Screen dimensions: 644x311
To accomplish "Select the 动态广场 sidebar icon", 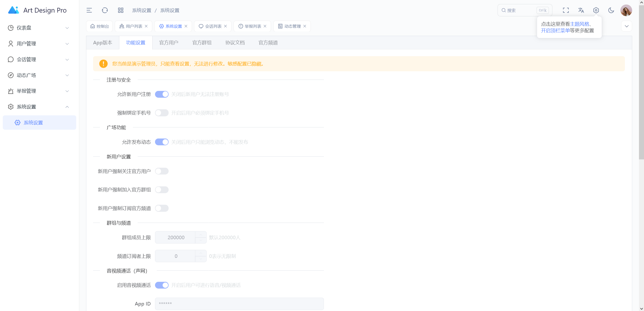I will click(10, 75).
